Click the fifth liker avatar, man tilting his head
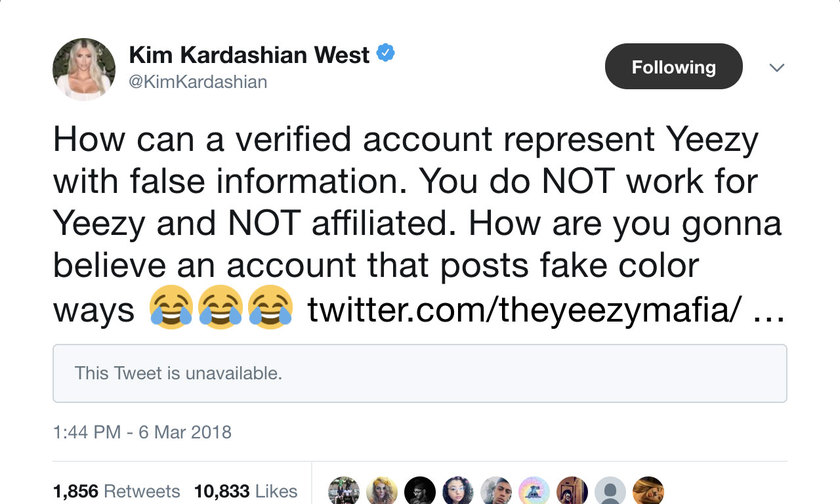 coord(496,491)
